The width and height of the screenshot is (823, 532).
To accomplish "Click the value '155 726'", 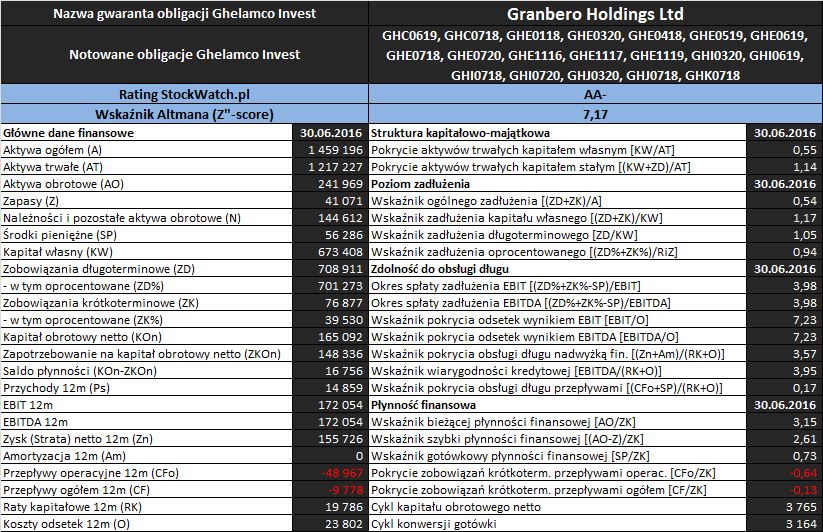I will click(340, 439).
